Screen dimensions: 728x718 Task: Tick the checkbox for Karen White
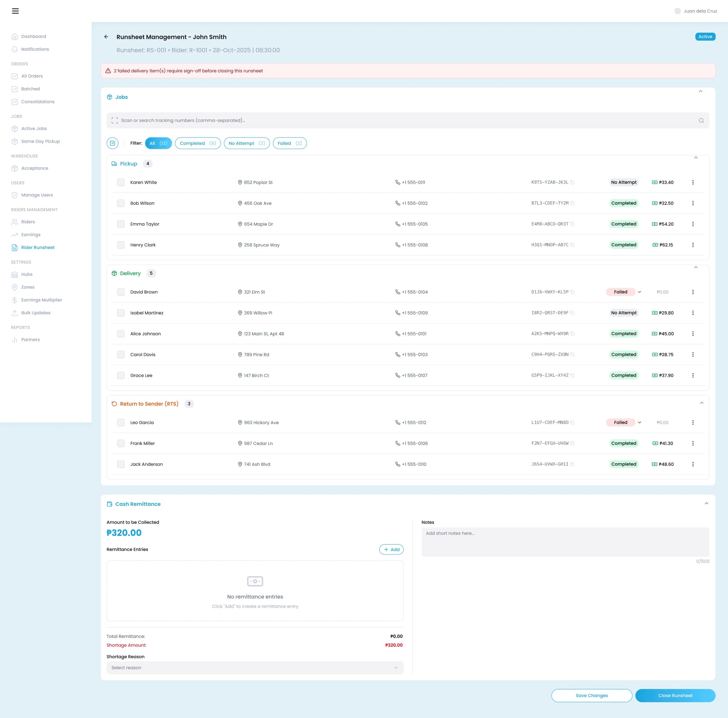tap(121, 182)
